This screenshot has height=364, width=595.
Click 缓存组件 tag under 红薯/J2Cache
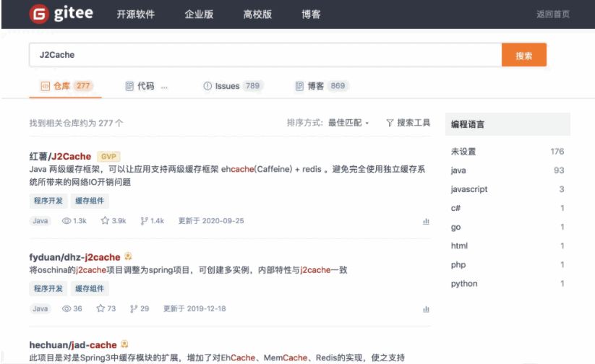click(x=90, y=201)
